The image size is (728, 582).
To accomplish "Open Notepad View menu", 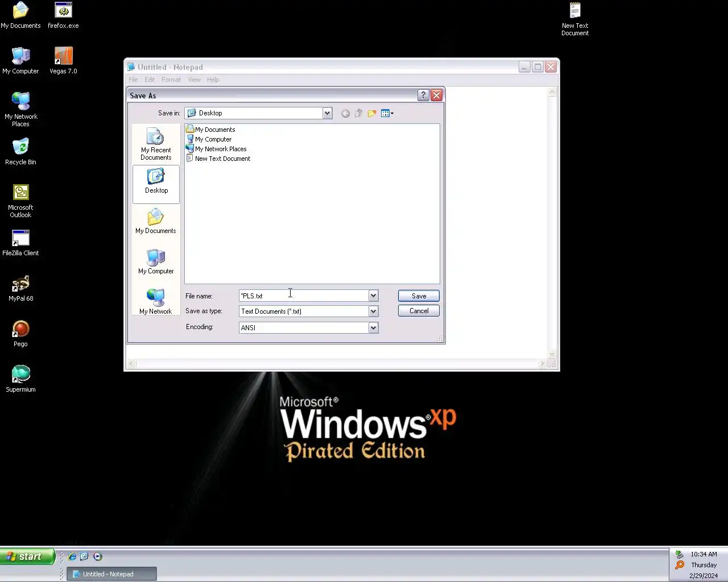I will (x=194, y=80).
